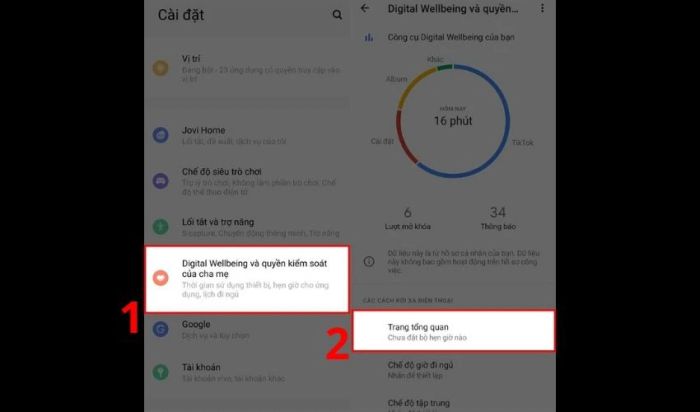700x412 pixels.
Task: Tap the 6 Lượt mở khóa counter
Action: click(408, 218)
